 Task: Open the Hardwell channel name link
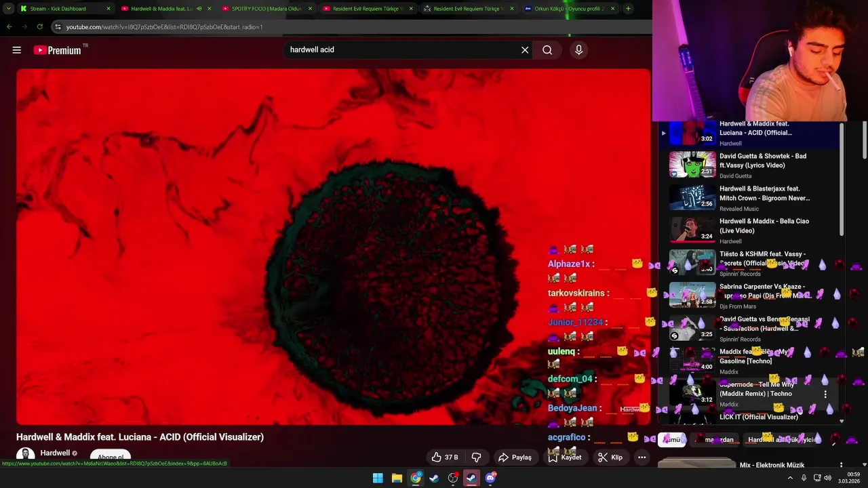coord(55,453)
